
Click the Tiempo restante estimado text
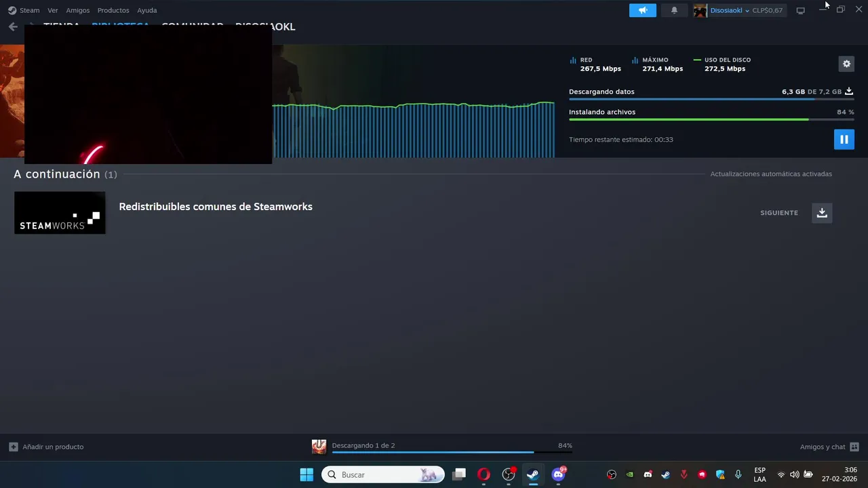coord(621,140)
